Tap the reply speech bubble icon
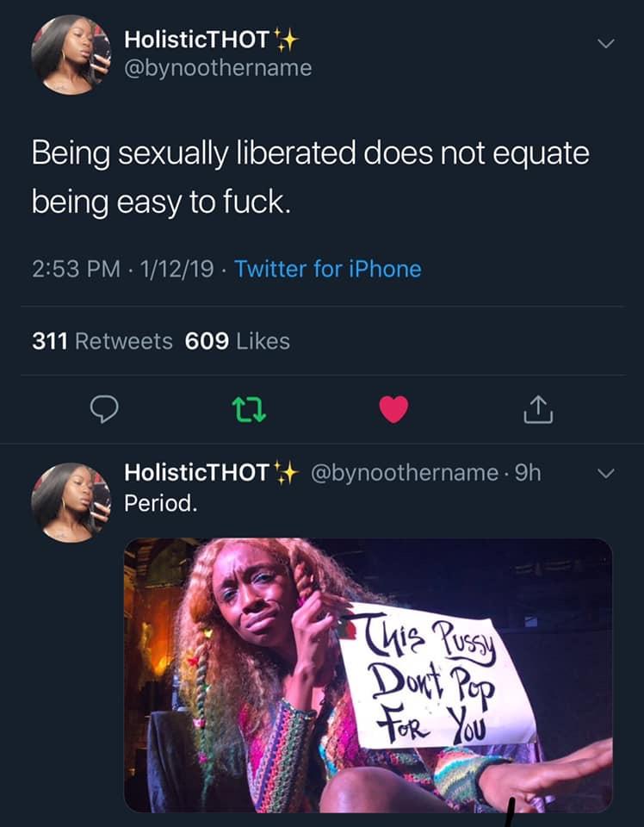The width and height of the screenshot is (644, 827). pos(104,409)
